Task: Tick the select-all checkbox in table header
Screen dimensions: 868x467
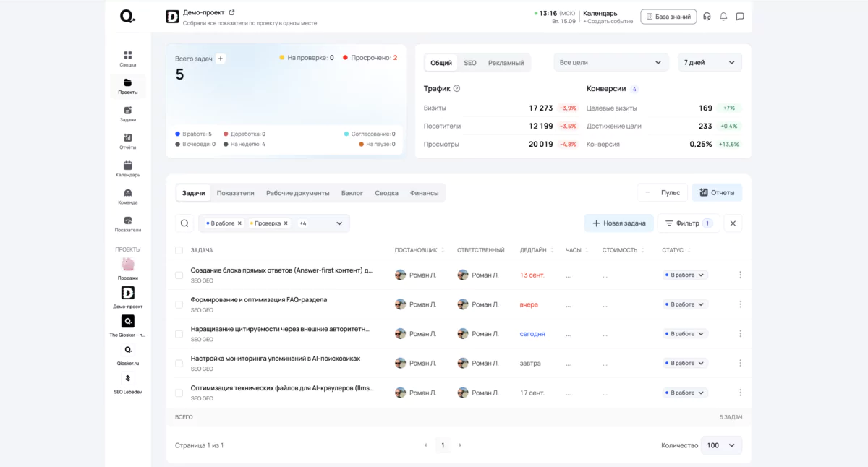Action: [x=179, y=250]
